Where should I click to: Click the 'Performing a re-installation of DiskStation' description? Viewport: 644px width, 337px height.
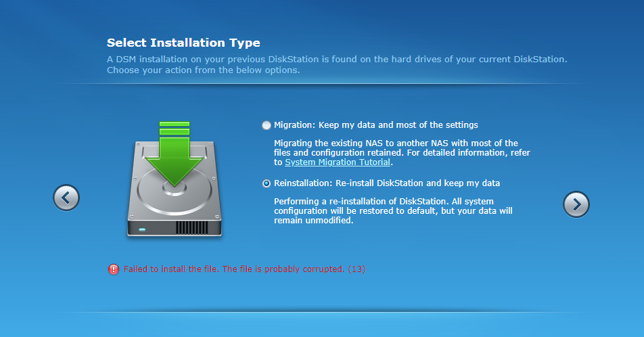393,211
